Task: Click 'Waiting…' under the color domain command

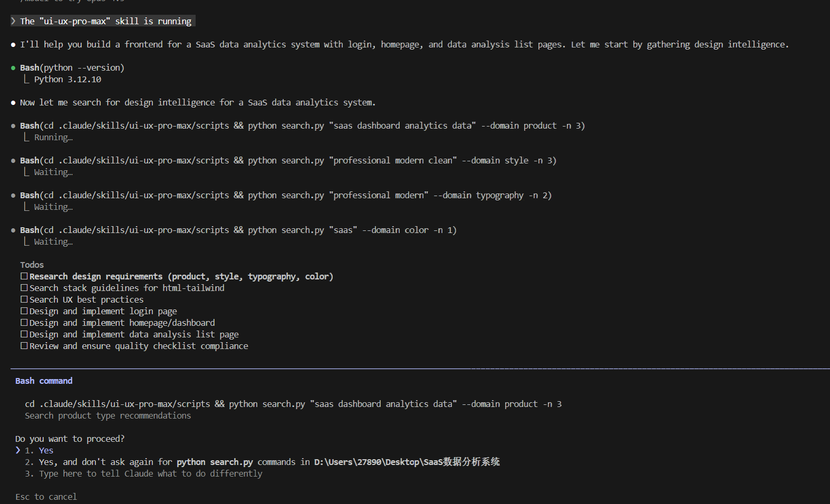Action: [53, 241]
